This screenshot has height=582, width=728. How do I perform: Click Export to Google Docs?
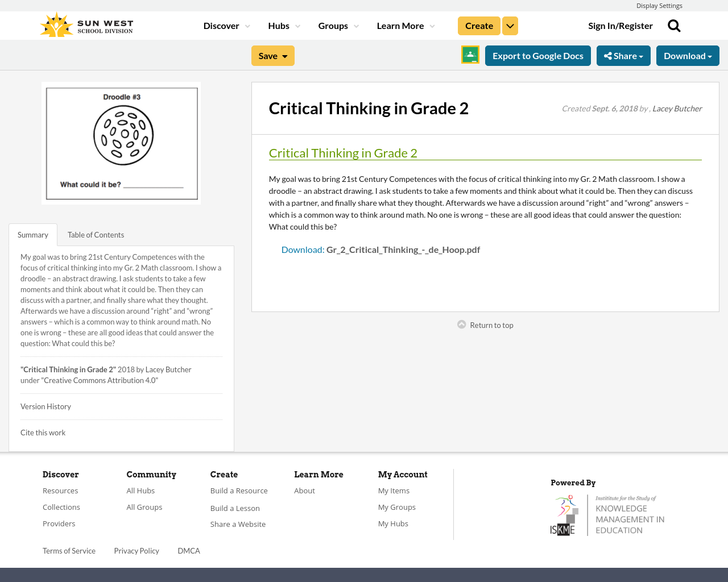click(537, 55)
